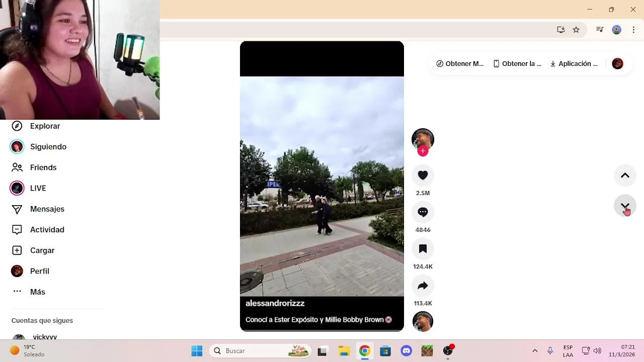Open the weather widget showing 19°C Soleado

tap(28, 351)
